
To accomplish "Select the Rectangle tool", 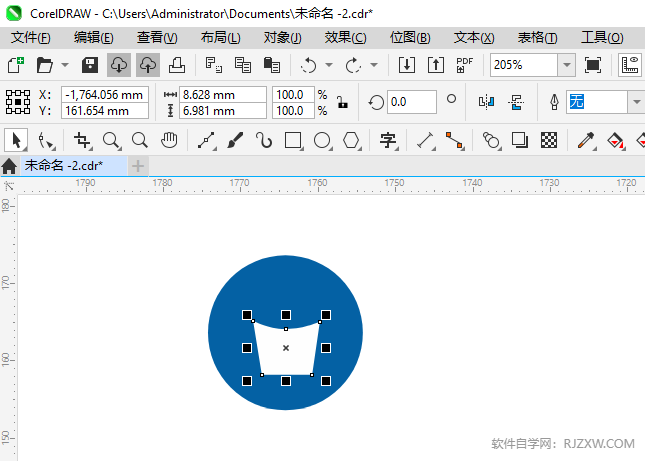I will [293, 140].
